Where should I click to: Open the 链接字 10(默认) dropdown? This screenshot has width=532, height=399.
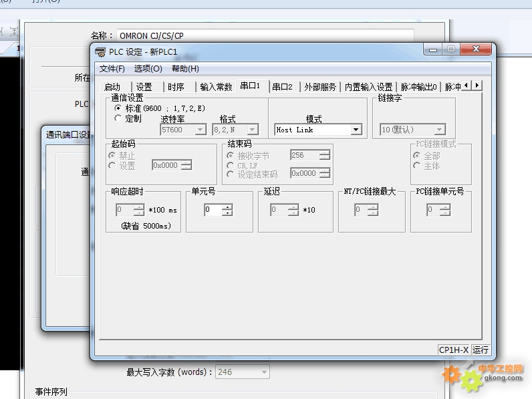coord(440,130)
